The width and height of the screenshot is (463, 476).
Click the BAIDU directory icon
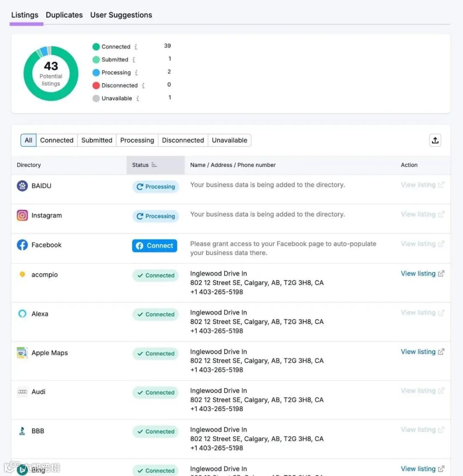coord(22,186)
